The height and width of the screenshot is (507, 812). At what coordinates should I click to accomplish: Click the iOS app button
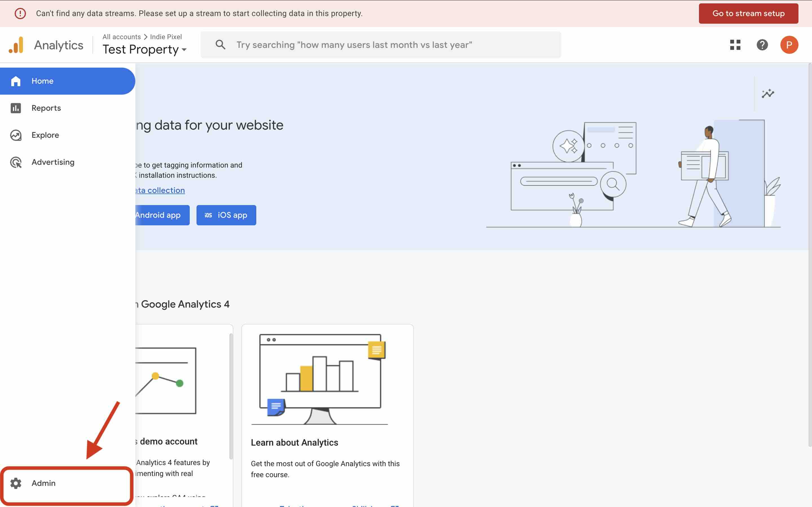[x=226, y=215]
